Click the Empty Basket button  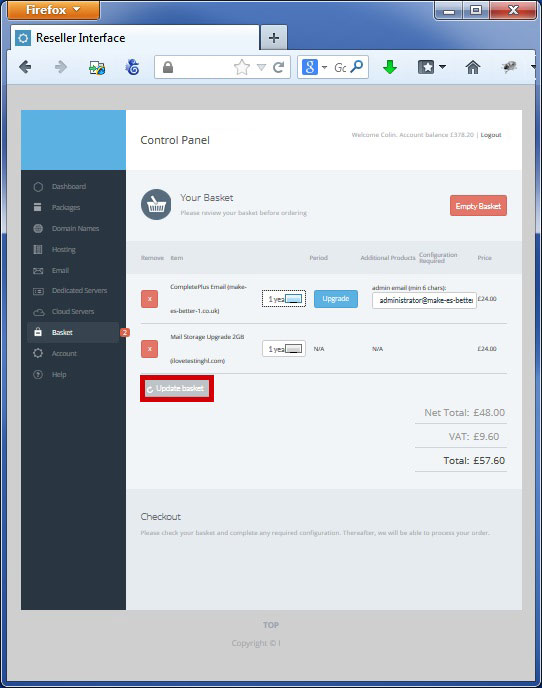coord(478,206)
